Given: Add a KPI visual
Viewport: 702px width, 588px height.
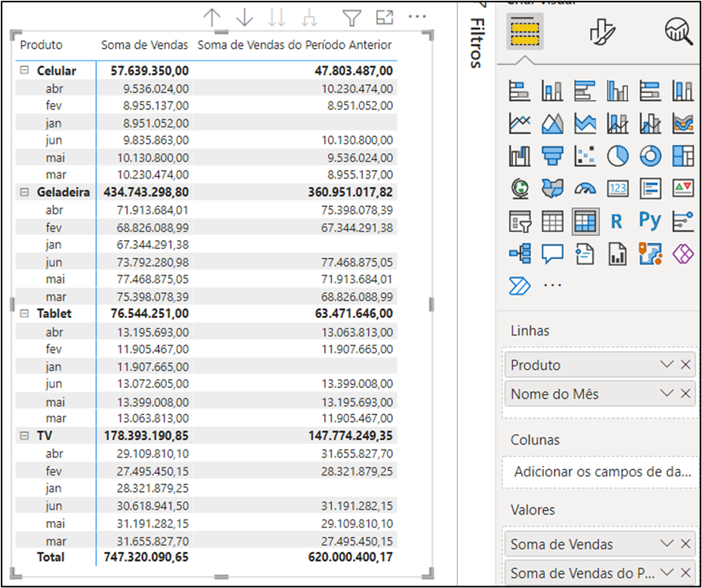Looking at the screenshot, I should pyautogui.click(x=683, y=189).
